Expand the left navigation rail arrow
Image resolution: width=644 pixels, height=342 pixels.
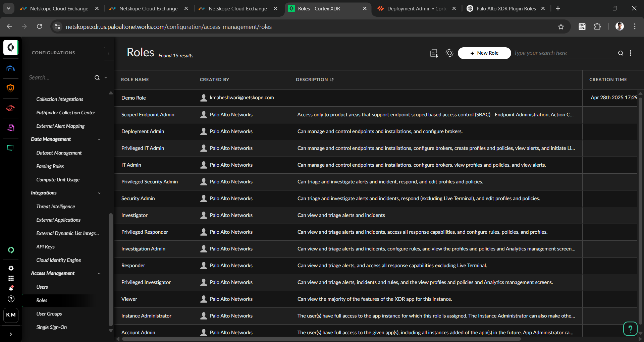click(11, 334)
